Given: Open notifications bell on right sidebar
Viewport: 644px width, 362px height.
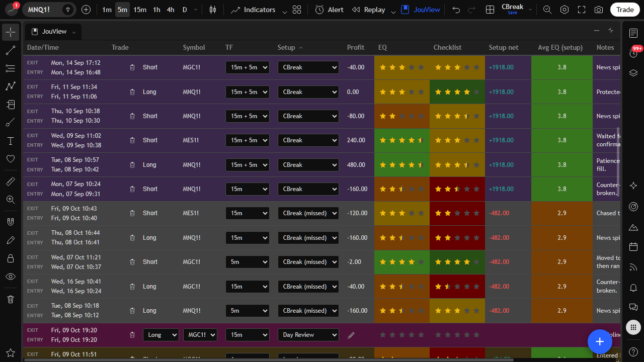Looking at the screenshot, I should [x=633, y=288].
